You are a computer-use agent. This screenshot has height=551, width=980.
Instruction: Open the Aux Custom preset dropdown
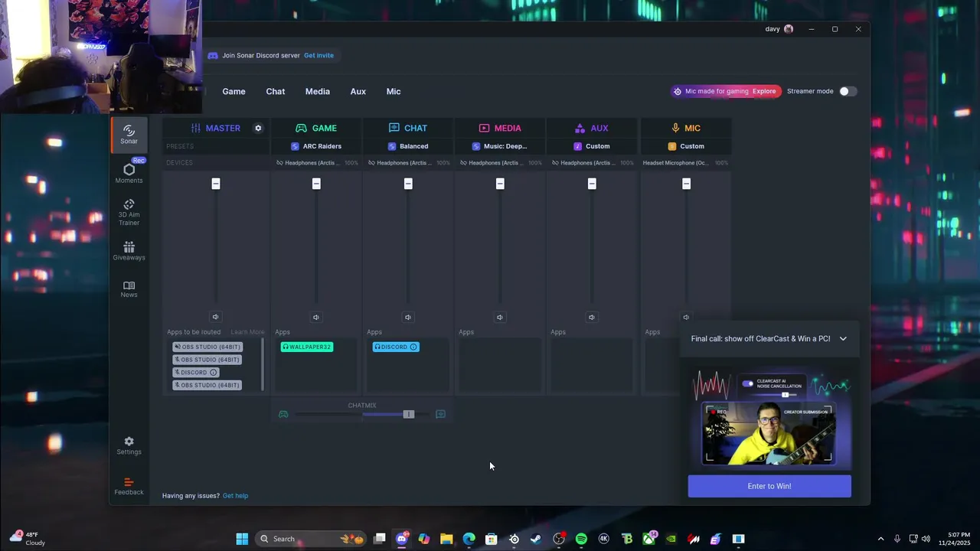[592, 146]
